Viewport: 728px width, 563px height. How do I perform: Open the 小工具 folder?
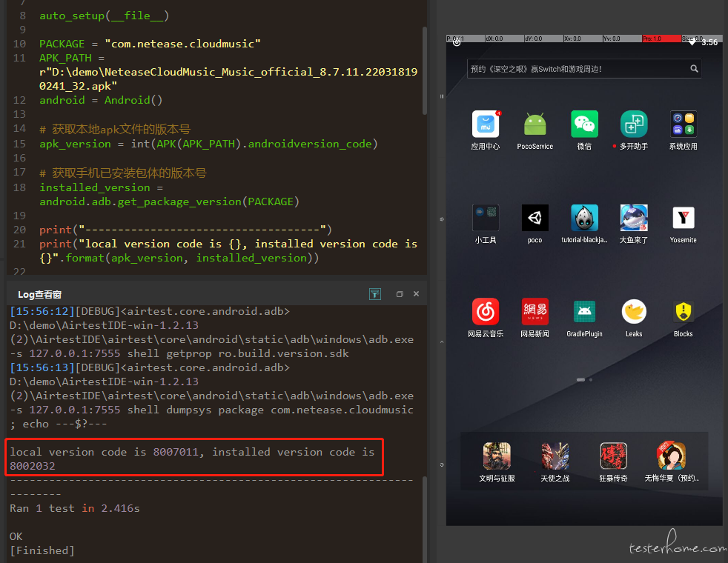coord(485,218)
